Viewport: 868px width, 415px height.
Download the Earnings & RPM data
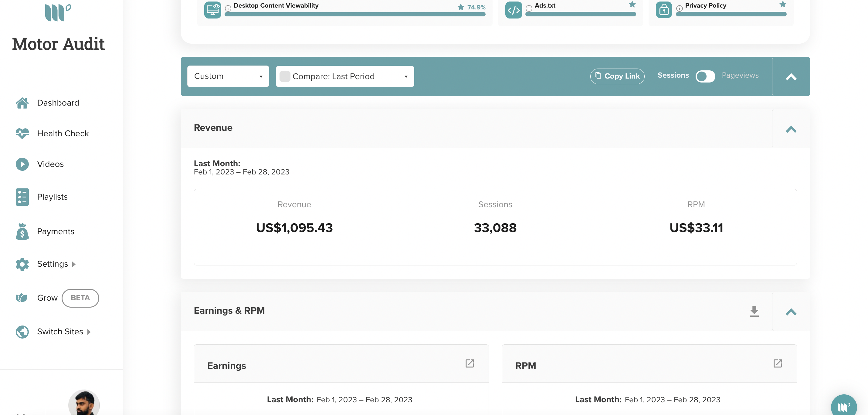(x=754, y=311)
